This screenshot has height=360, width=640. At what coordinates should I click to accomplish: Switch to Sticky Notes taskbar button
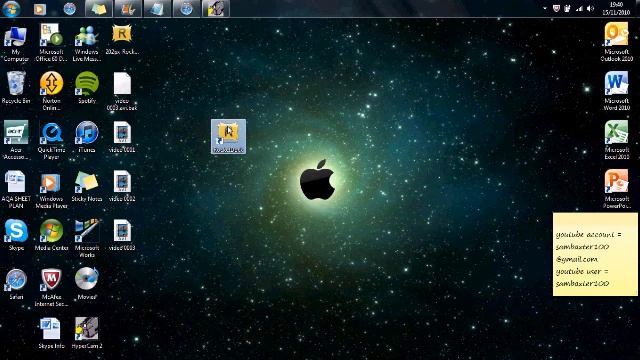(x=98, y=9)
